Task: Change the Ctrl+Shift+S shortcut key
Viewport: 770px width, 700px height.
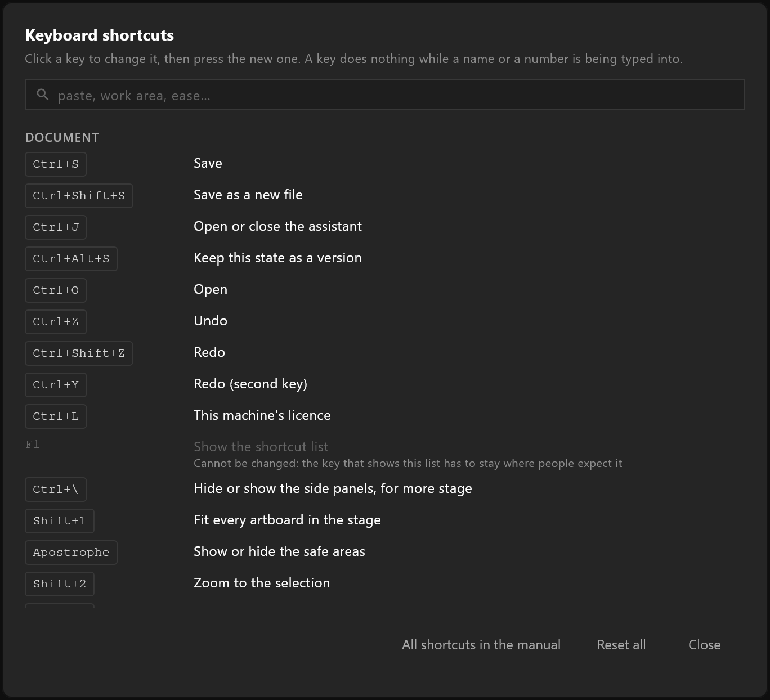Action: [79, 196]
